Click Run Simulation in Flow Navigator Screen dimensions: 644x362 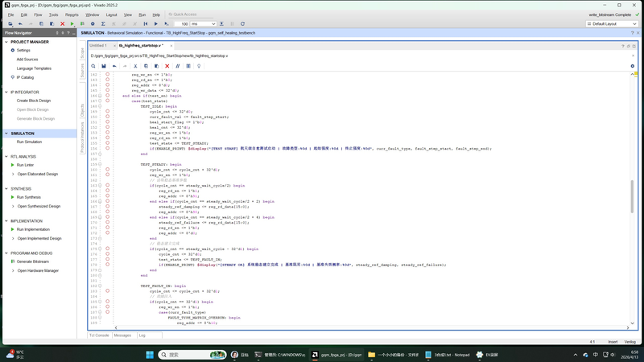tap(29, 142)
